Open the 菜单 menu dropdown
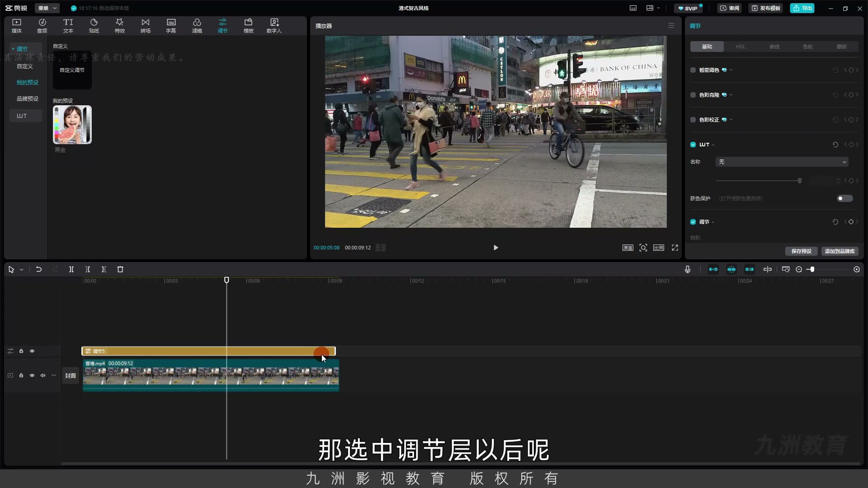The height and width of the screenshot is (488, 868). pyautogui.click(x=47, y=8)
